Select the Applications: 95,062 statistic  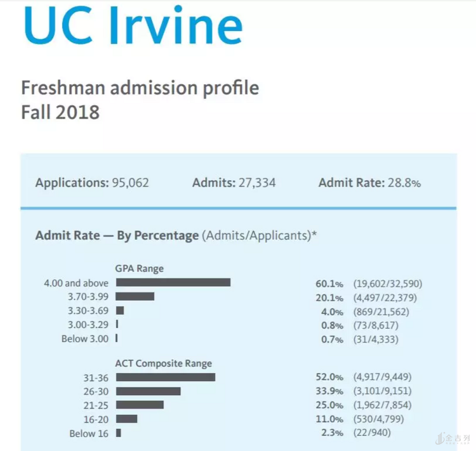[x=92, y=183]
